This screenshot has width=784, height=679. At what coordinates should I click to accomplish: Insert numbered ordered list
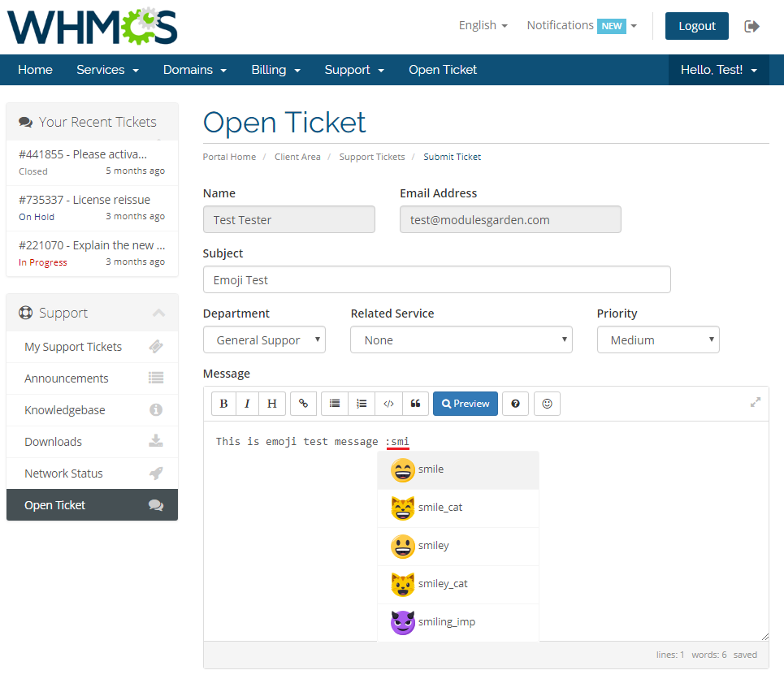[x=362, y=404]
